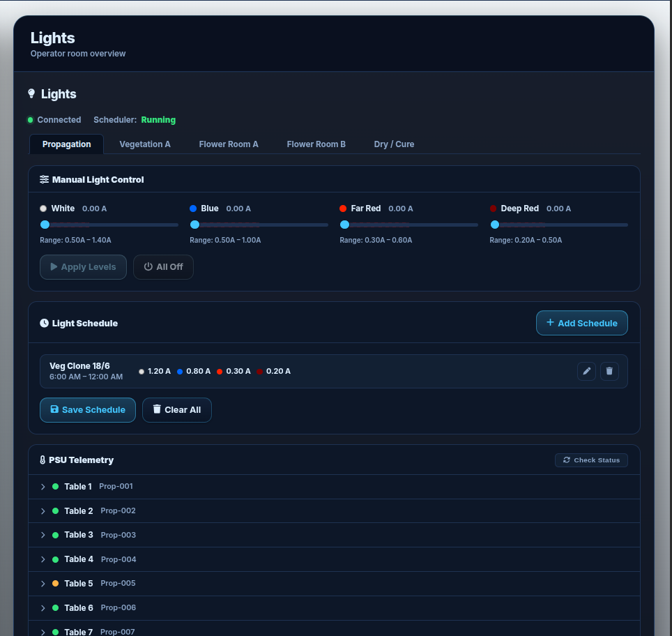Click the Prop-001 device label
672x636 pixels.
coord(116,486)
